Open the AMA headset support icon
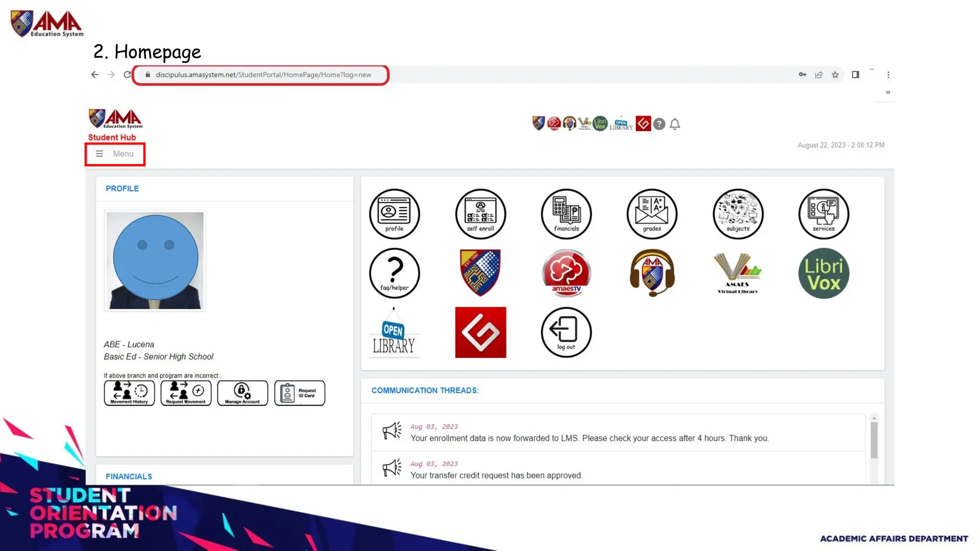Image resolution: width=980 pixels, height=551 pixels. [652, 273]
